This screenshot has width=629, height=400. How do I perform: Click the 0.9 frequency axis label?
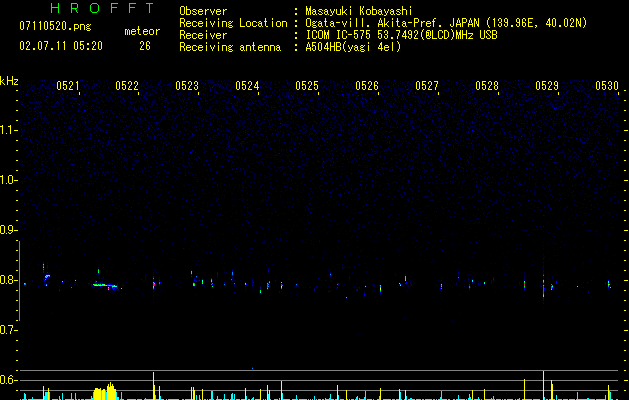[x=9, y=230]
